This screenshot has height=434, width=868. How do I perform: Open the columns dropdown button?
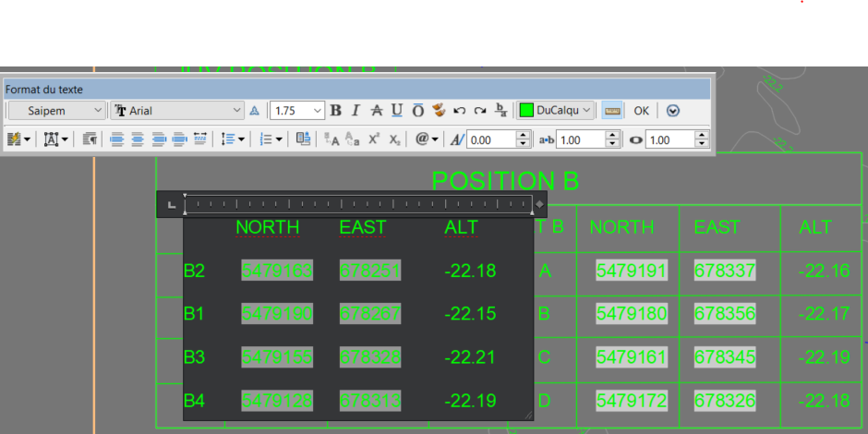pos(18,139)
